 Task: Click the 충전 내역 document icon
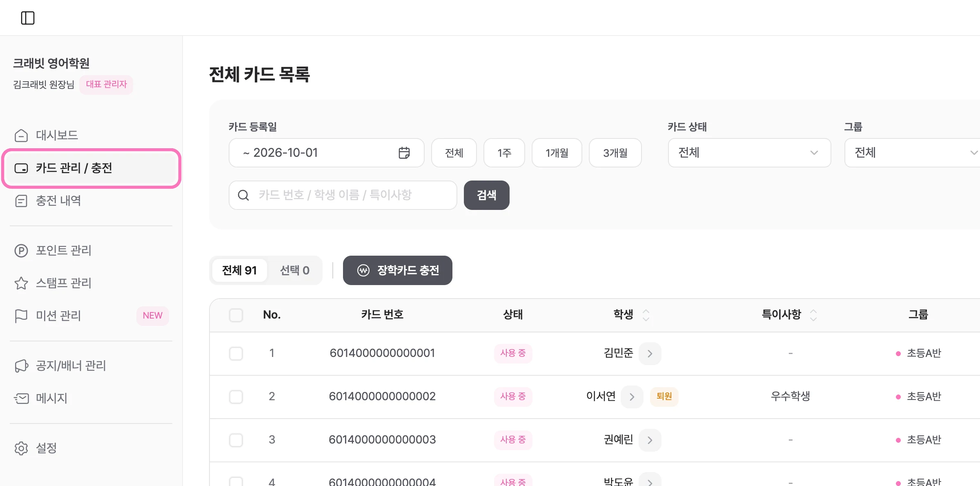(21, 201)
